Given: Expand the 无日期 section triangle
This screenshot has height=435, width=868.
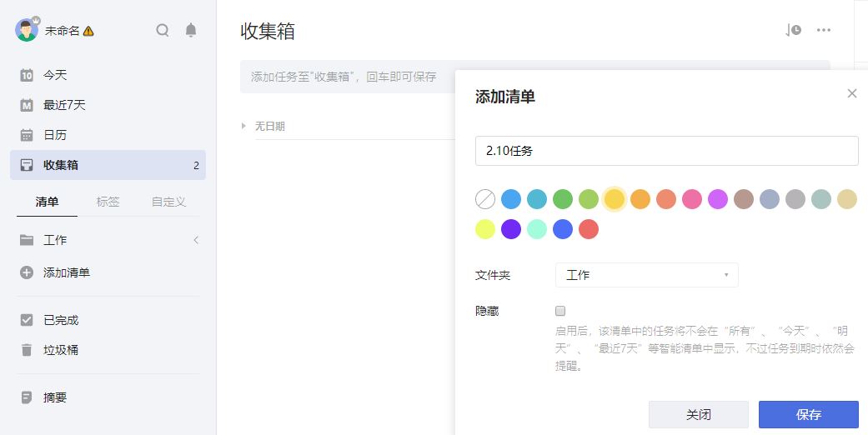Looking at the screenshot, I should click(243, 126).
